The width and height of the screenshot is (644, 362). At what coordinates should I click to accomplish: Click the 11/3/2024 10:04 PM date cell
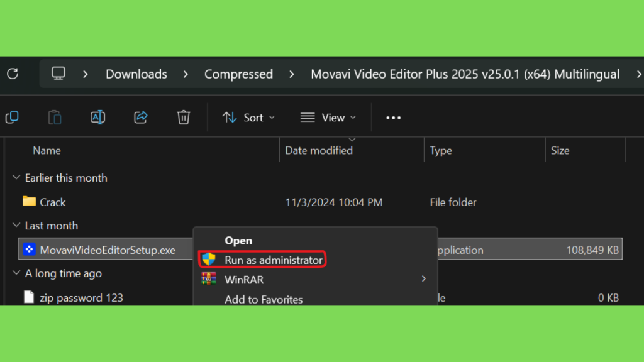(x=334, y=202)
